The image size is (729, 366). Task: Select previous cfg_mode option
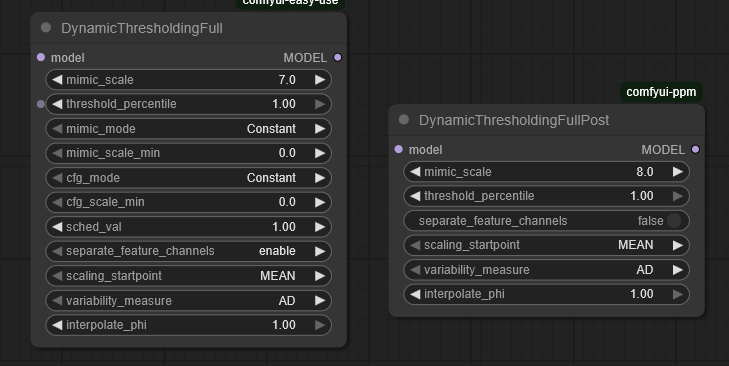point(57,178)
